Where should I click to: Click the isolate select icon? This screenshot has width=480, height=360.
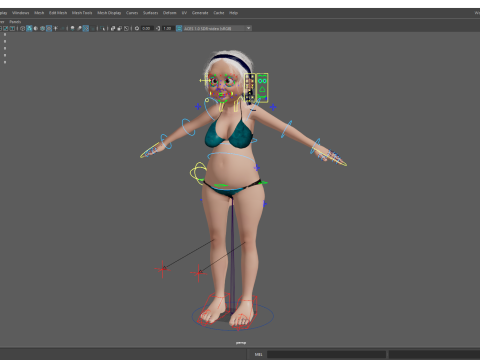click(102, 28)
